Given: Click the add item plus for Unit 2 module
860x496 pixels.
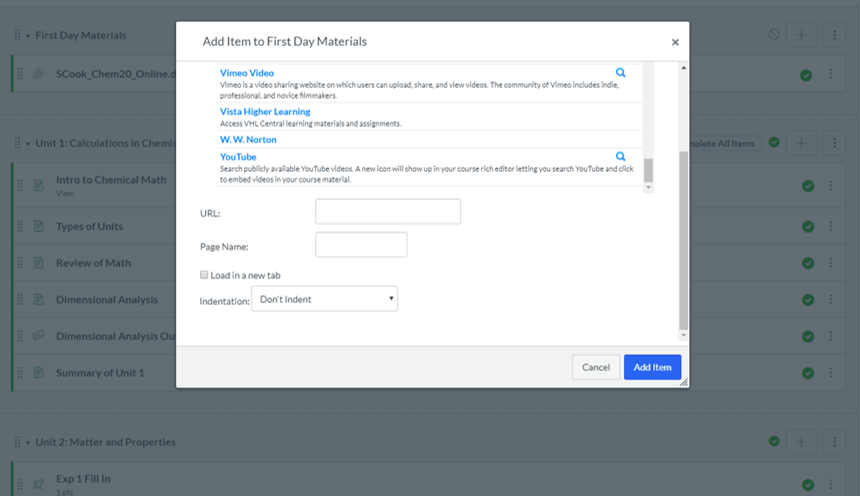Looking at the screenshot, I should pyautogui.click(x=800, y=442).
